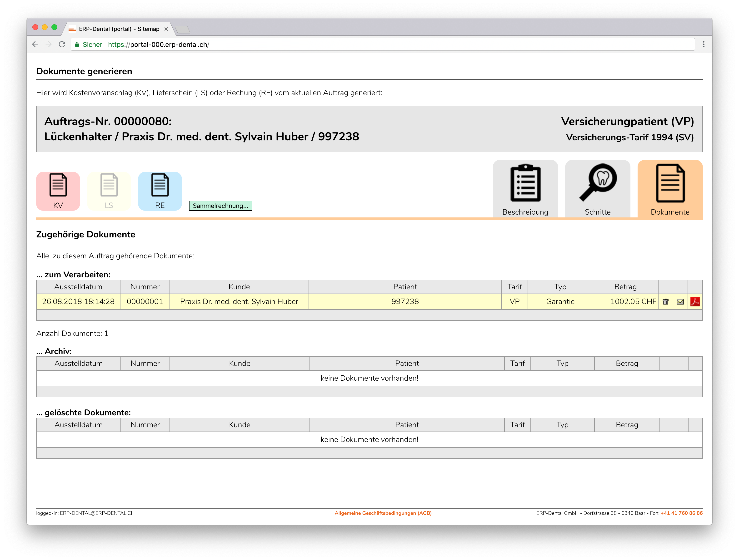Click customer Praxis Dr. med. dent. Sylvain Huber cell
Viewport: 739px width, 560px height.
click(x=239, y=301)
